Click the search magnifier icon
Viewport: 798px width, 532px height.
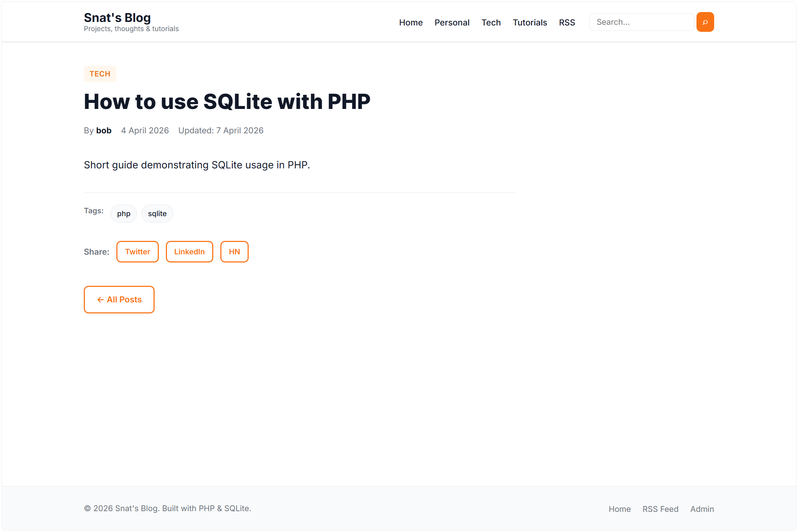click(705, 22)
